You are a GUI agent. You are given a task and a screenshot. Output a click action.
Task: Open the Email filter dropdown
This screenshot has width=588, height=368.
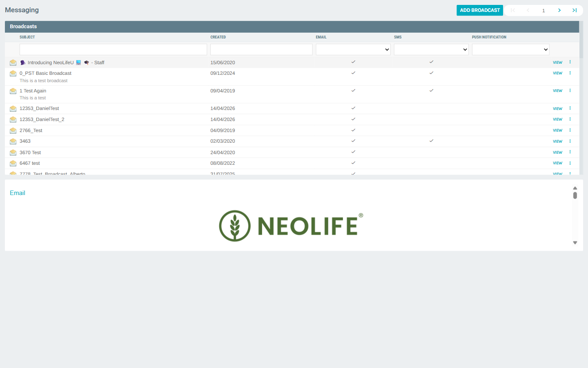(353, 49)
